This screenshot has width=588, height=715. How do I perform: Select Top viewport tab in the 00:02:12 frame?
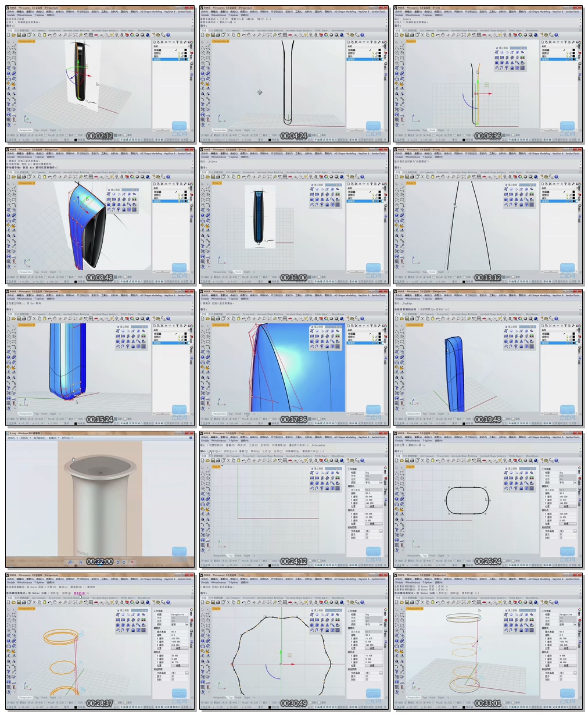(37, 130)
